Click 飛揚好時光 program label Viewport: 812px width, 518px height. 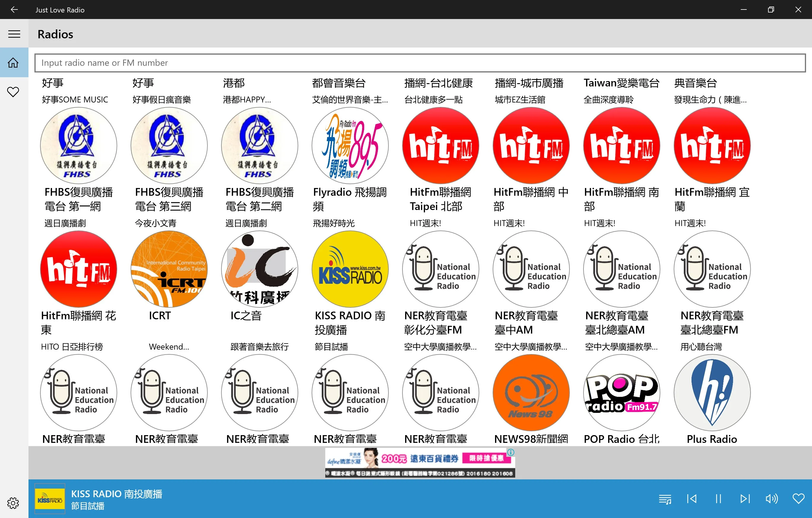334,223
